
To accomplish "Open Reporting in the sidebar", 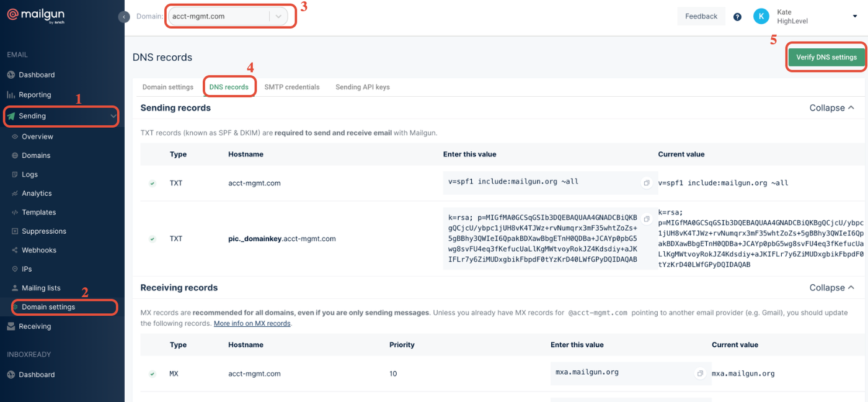I will (x=35, y=95).
